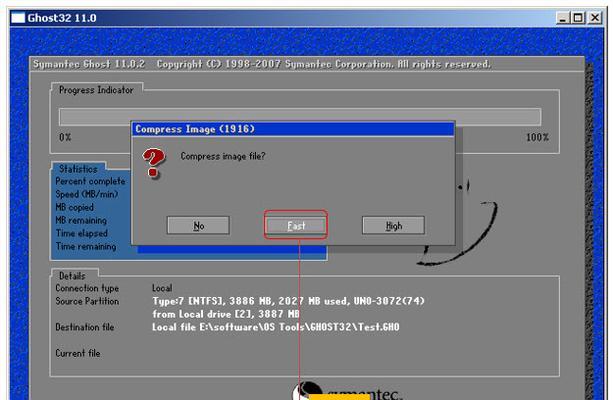Click the 'Destination file' details label

point(84,327)
